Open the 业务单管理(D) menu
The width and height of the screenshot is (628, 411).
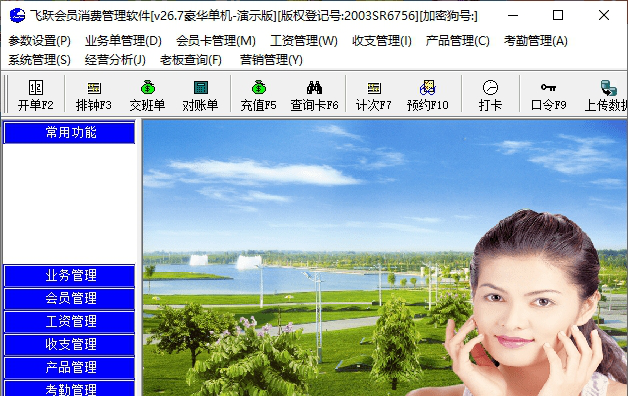click(123, 40)
